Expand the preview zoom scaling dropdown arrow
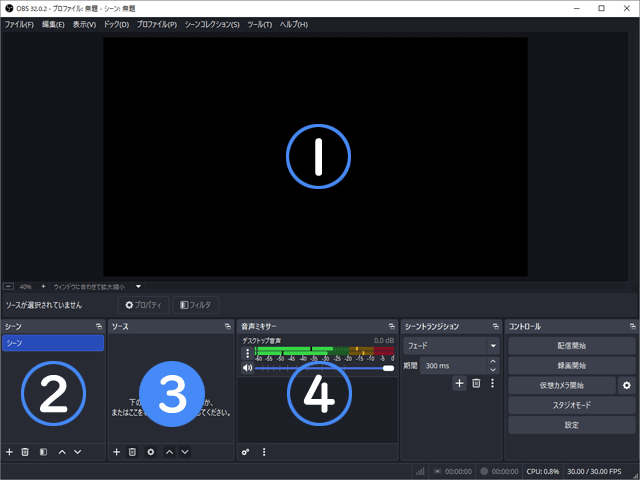This screenshot has width=640, height=480. coord(138,286)
